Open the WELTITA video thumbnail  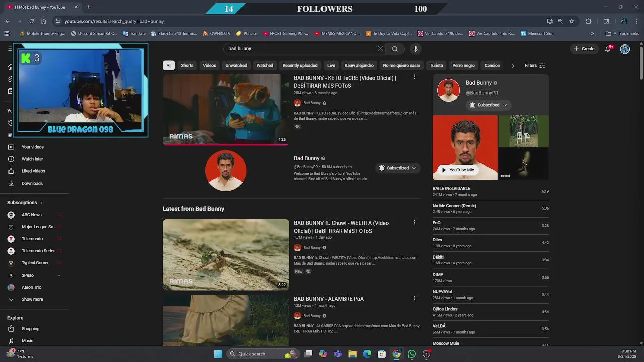[225, 254]
